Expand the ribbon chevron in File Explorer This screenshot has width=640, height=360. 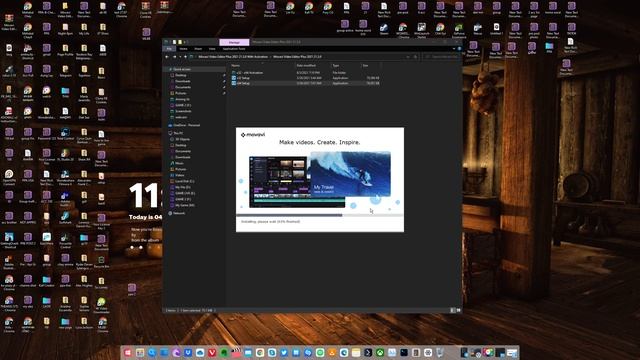(454, 49)
